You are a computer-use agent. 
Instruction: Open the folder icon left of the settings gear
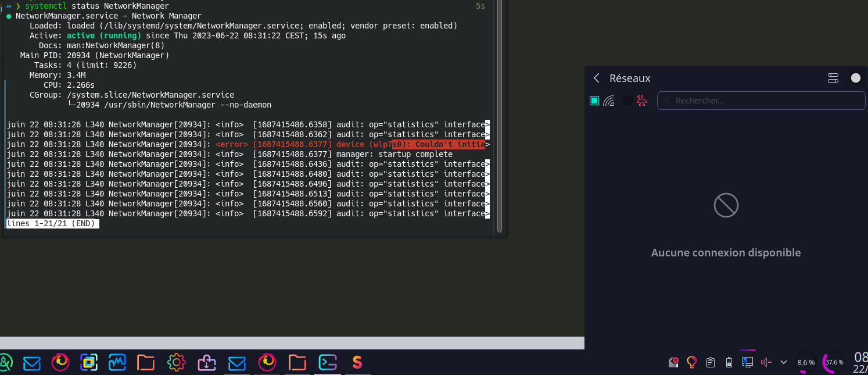point(146,363)
